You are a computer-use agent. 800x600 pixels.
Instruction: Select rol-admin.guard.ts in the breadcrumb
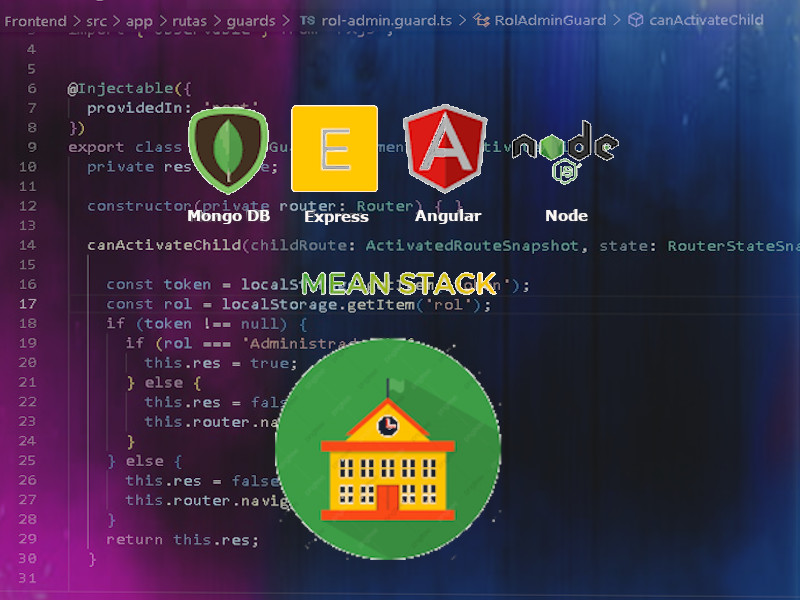coord(386,20)
